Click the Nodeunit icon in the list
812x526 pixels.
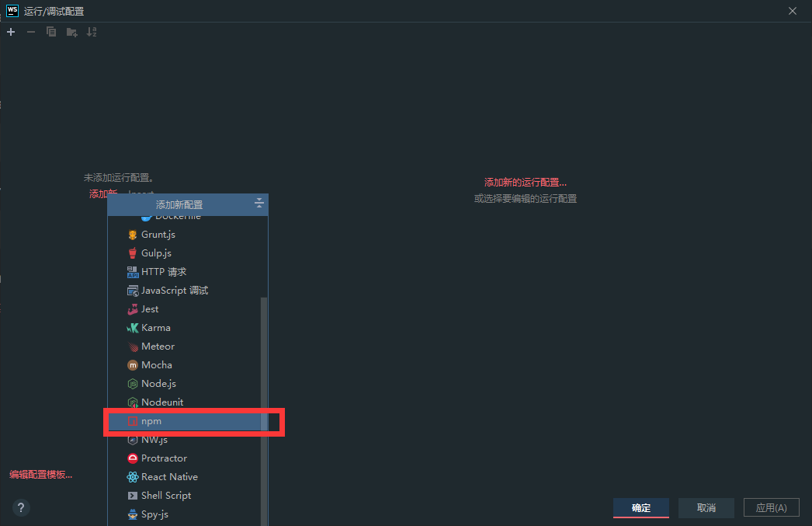click(133, 402)
